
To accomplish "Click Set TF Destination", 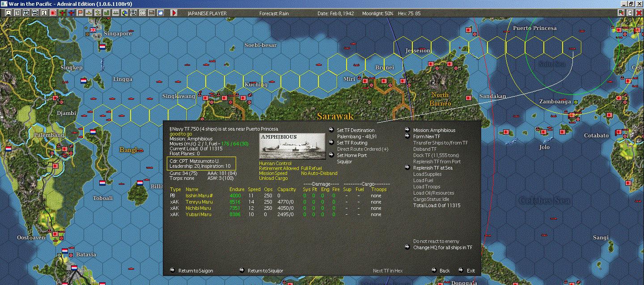I will tap(356, 130).
